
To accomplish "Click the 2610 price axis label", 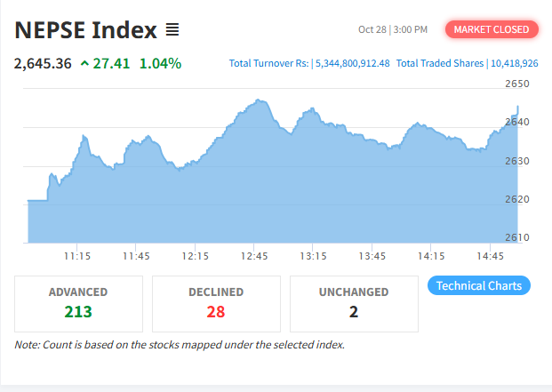I will 517,237.
